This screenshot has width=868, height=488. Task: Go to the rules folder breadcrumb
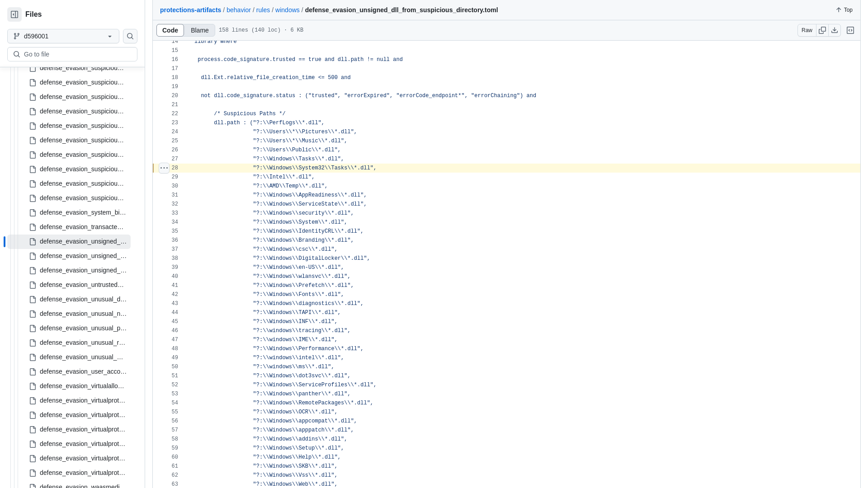(x=263, y=10)
